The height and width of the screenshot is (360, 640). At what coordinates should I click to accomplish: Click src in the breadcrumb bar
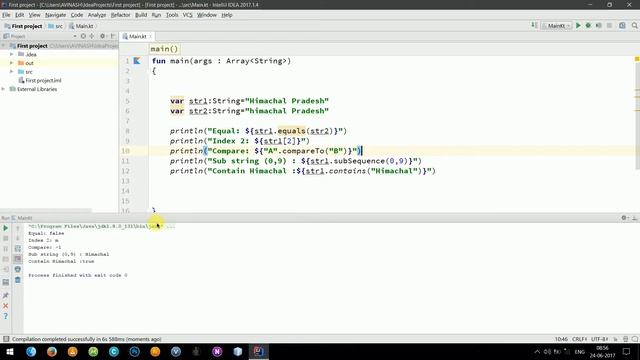[x=56, y=26]
